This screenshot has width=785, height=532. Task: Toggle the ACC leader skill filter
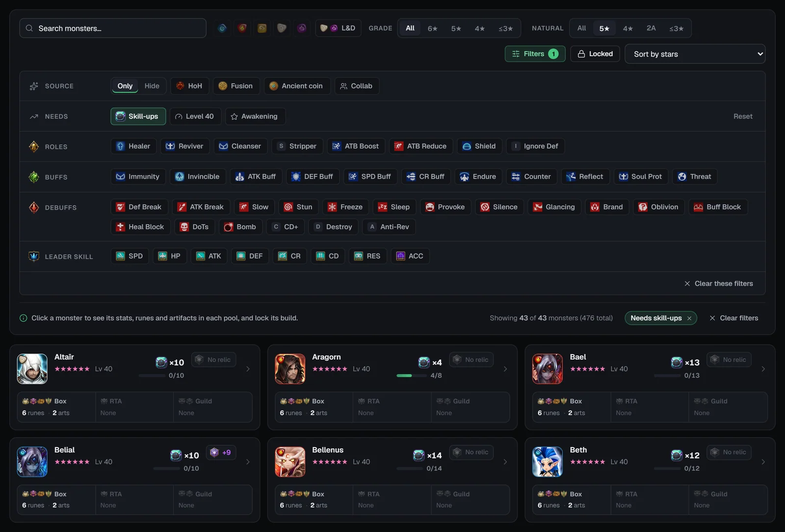(410, 256)
